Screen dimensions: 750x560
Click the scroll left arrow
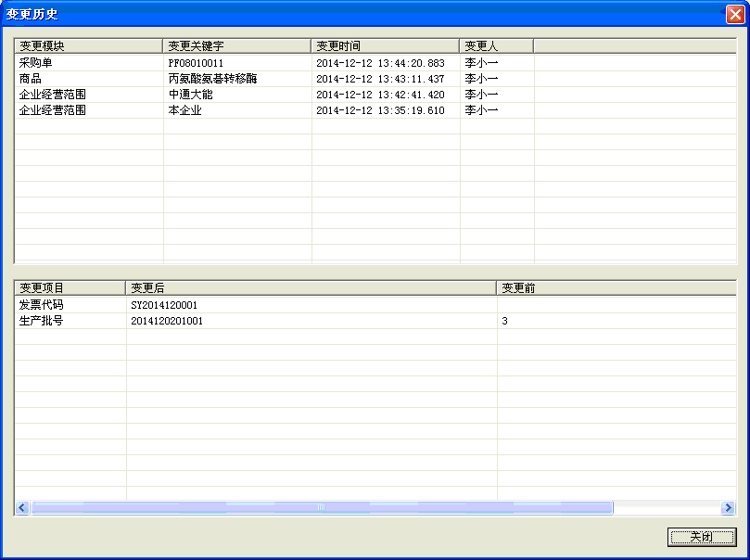tap(22, 507)
